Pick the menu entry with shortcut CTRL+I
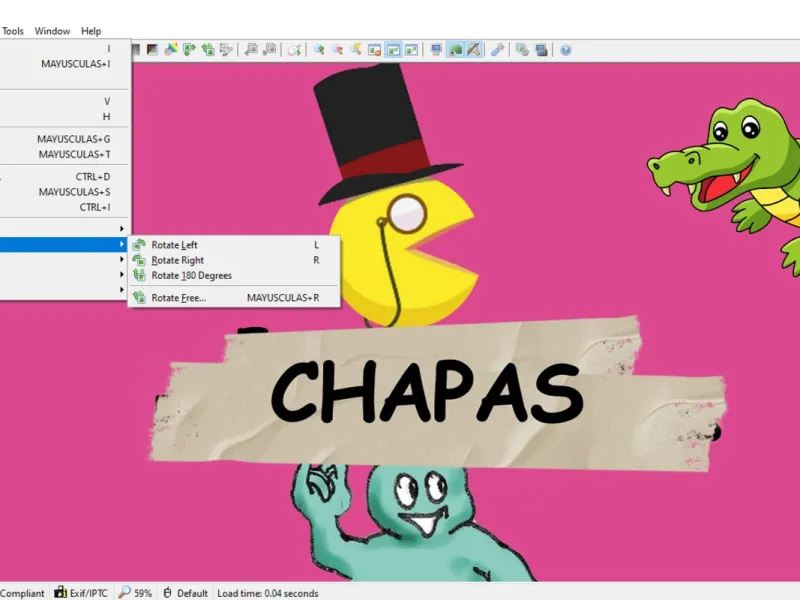The image size is (800, 600). coord(64,208)
